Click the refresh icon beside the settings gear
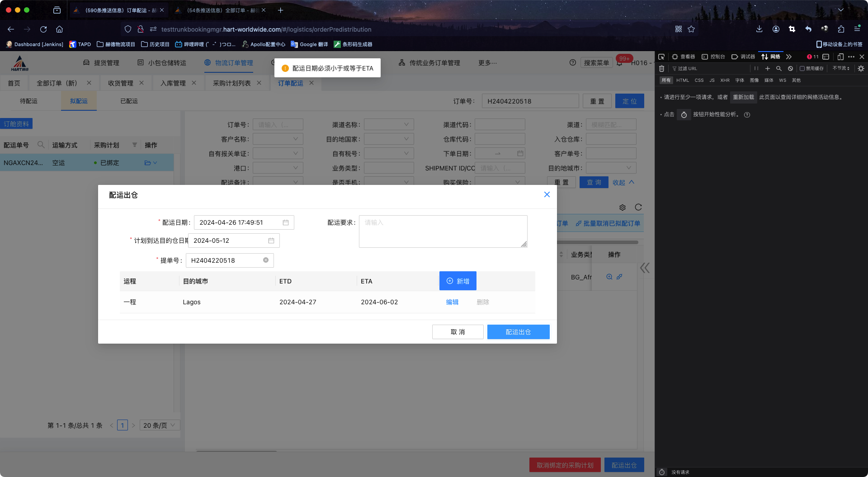The width and height of the screenshot is (868, 477). [x=638, y=208]
